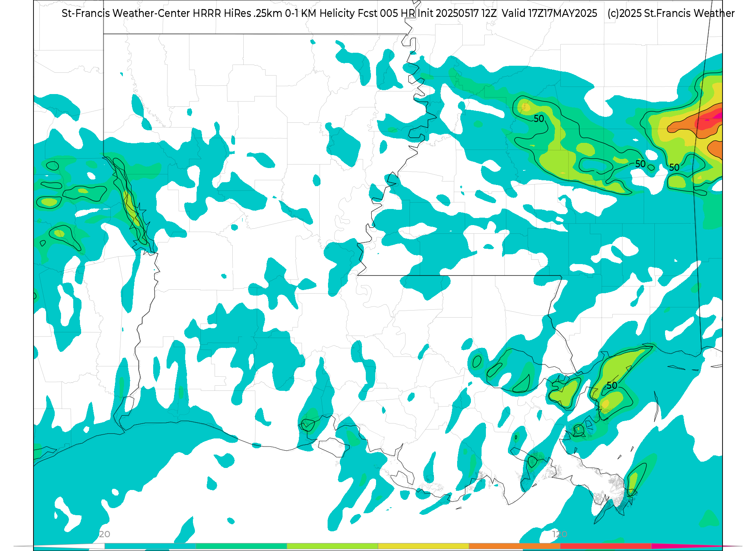
Task: Click the green segment of the colorbar
Action: 241,546
